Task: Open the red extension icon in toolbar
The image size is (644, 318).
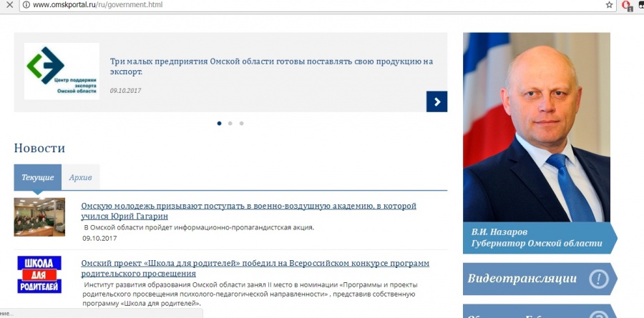Action: (627, 5)
